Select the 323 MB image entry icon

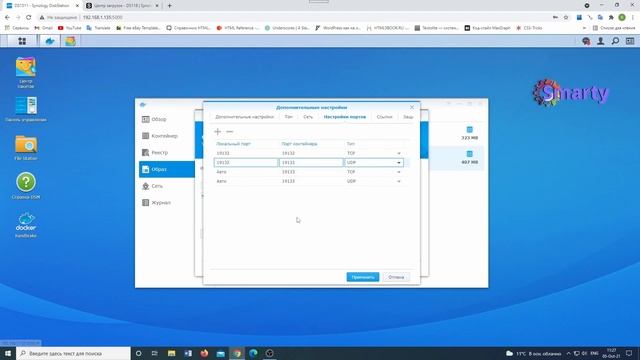coord(469,130)
